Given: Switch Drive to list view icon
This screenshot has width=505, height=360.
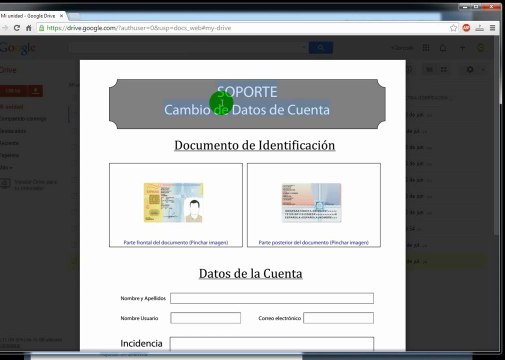Looking at the screenshot, I should (x=429, y=69).
